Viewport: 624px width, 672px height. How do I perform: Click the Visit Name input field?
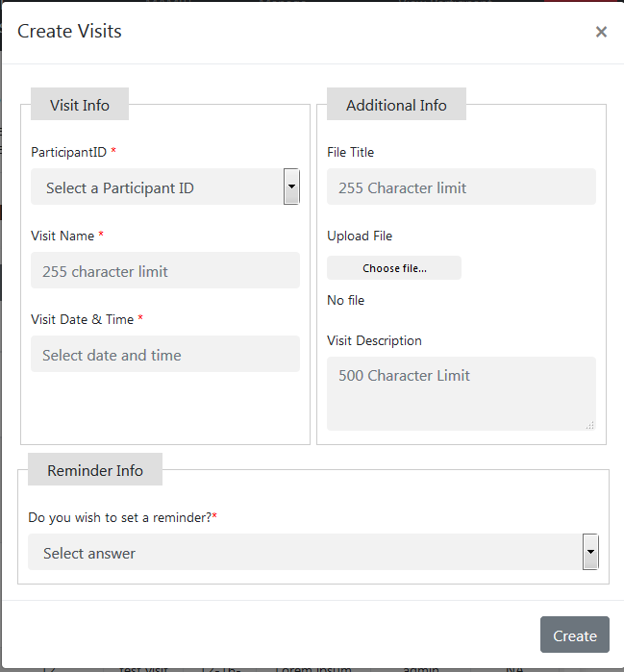coord(165,271)
